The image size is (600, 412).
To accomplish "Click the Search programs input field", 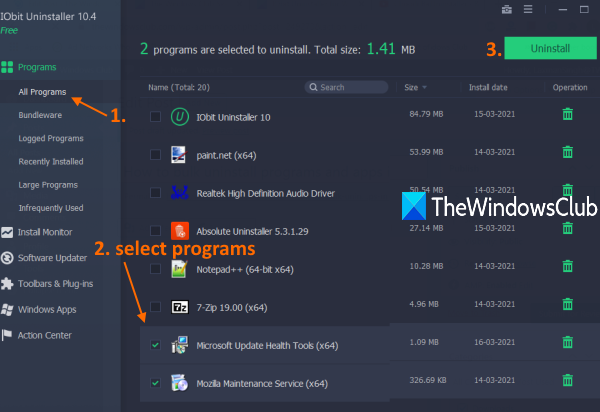I will tap(346, 87).
